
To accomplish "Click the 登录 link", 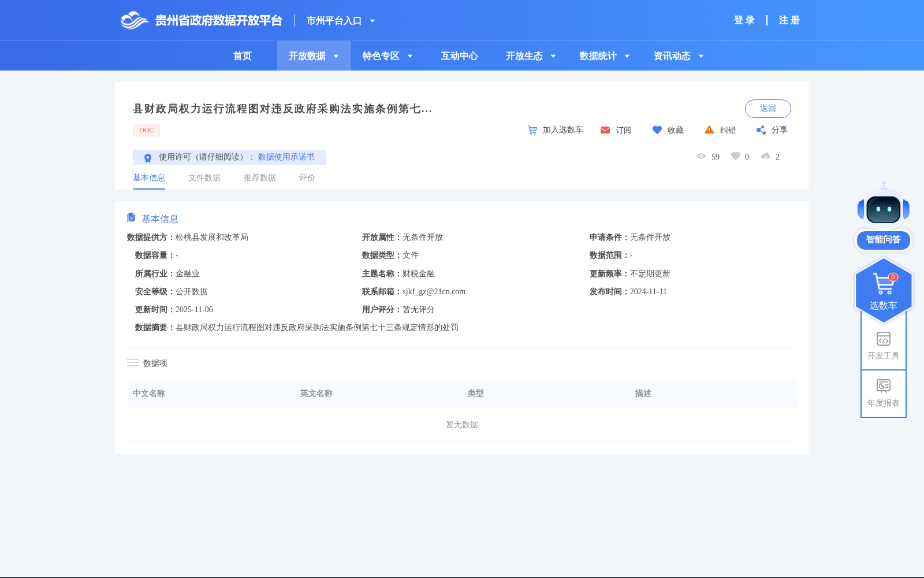I will [x=744, y=20].
